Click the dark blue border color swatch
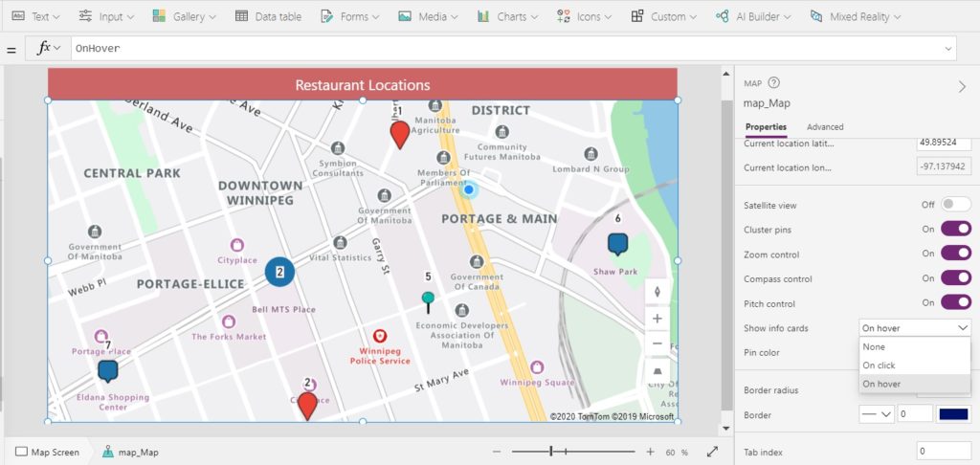The height and width of the screenshot is (465, 980). 954,414
